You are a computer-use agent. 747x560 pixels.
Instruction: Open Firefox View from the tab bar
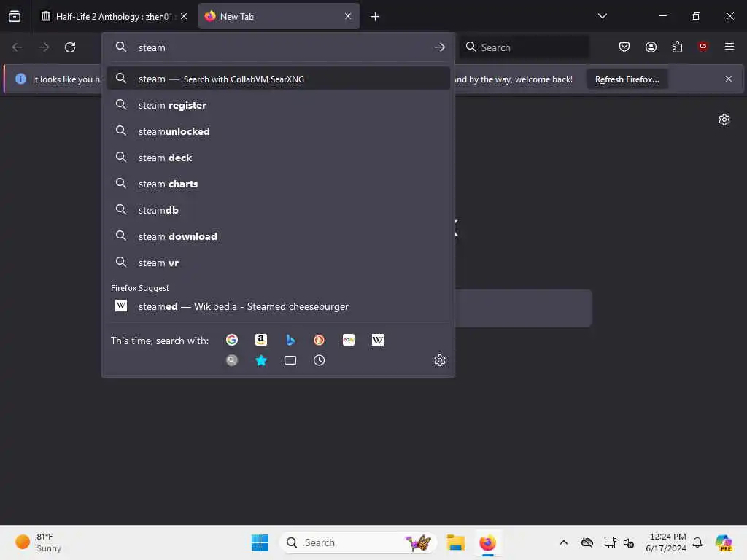coord(15,16)
